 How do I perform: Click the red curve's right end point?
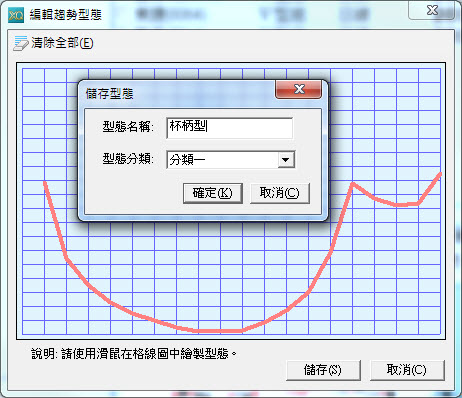440,174
